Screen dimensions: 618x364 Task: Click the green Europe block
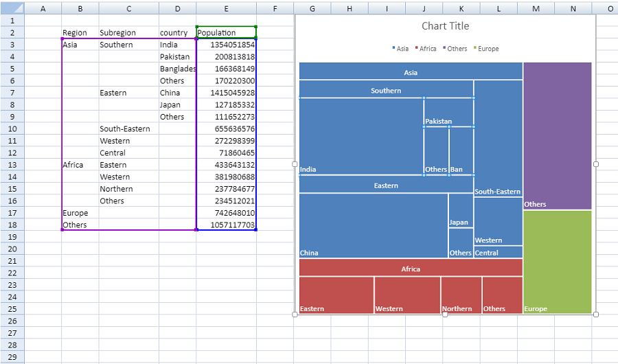point(558,262)
